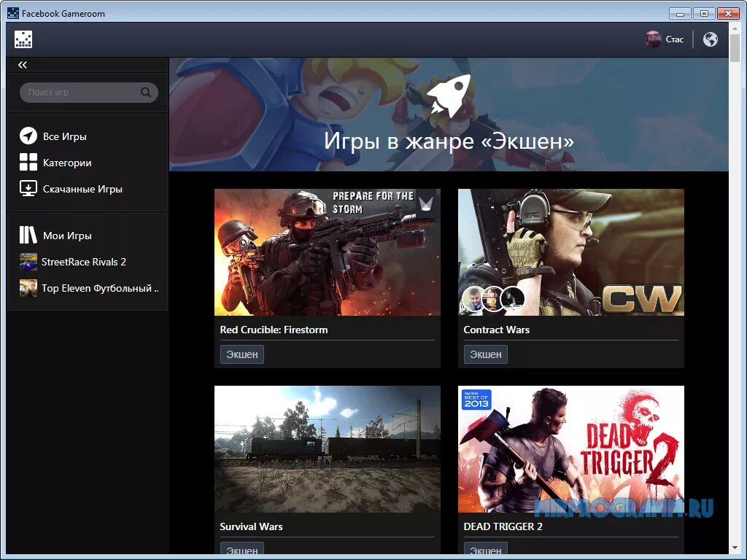Maximize the Facebook Gameroom window
747x560 pixels.
704,13
